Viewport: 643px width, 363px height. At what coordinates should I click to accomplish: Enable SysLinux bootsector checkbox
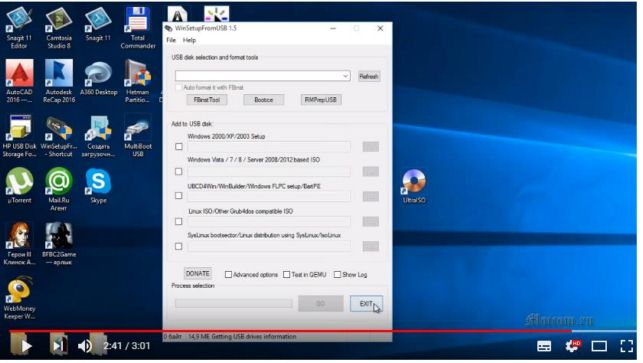[x=179, y=246]
